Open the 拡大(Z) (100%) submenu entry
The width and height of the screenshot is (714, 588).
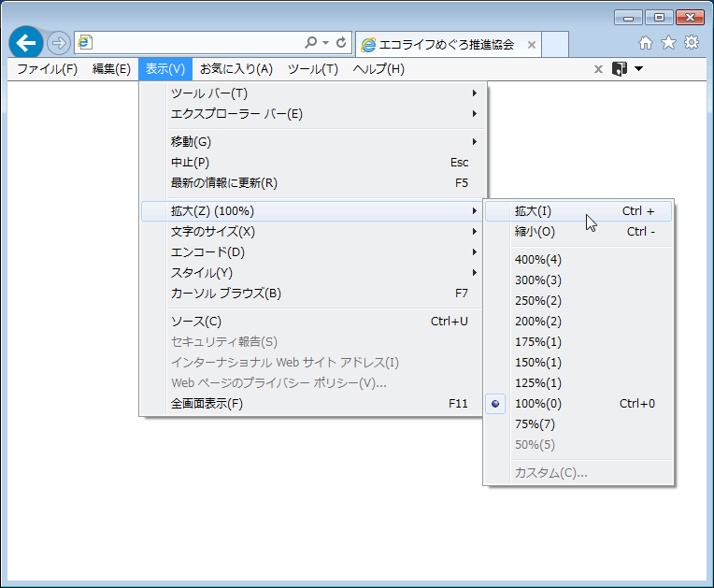click(313, 211)
